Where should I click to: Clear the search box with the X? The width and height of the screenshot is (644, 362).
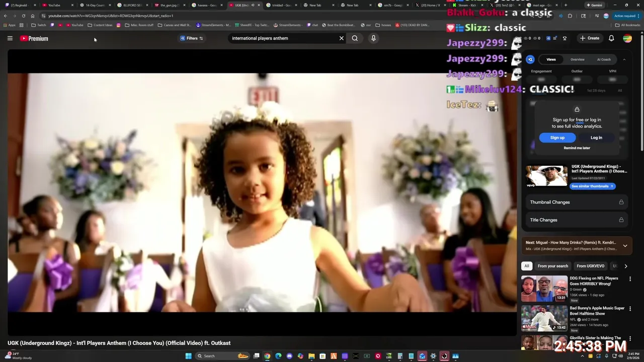pos(341,38)
